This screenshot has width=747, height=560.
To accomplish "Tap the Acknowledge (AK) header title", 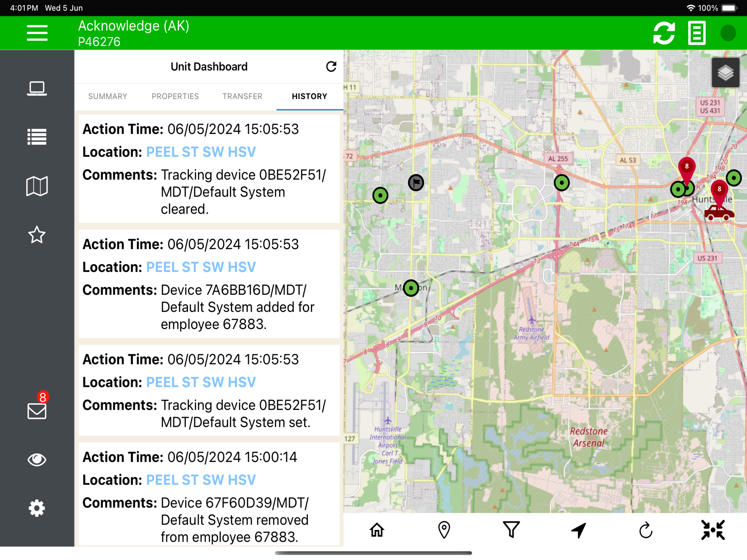I will 134,26.
